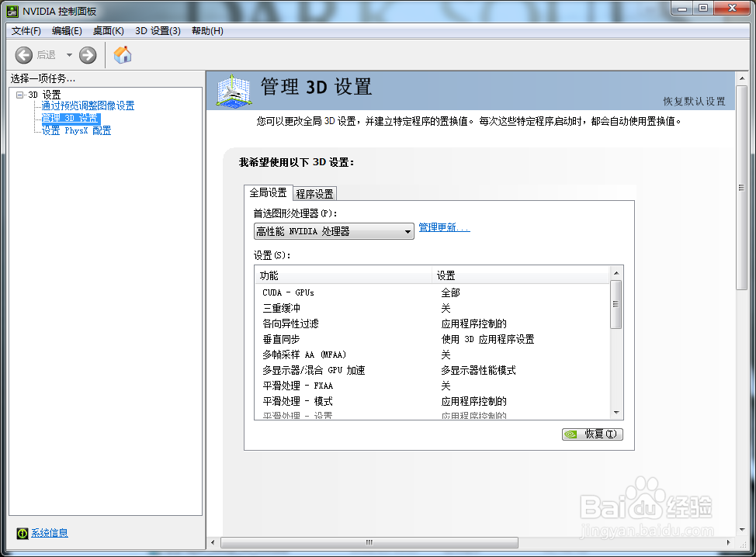Select 通过预览调整图像设置 in the tree
This screenshot has height=557, width=756.
[x=88, y=106]
